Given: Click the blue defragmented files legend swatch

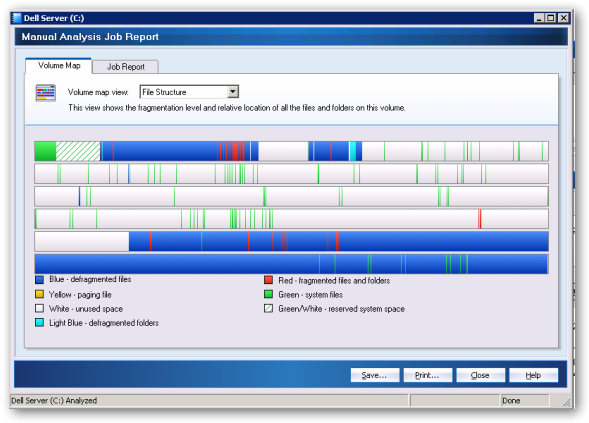Looking at the screenshot, I should click(x=39, y=279).
